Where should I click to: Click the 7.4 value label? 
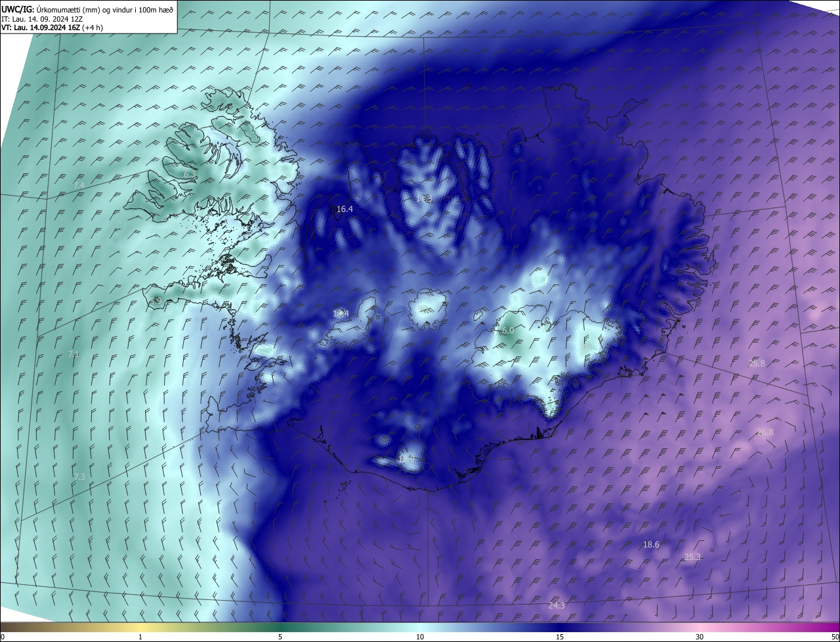point(79,186)
